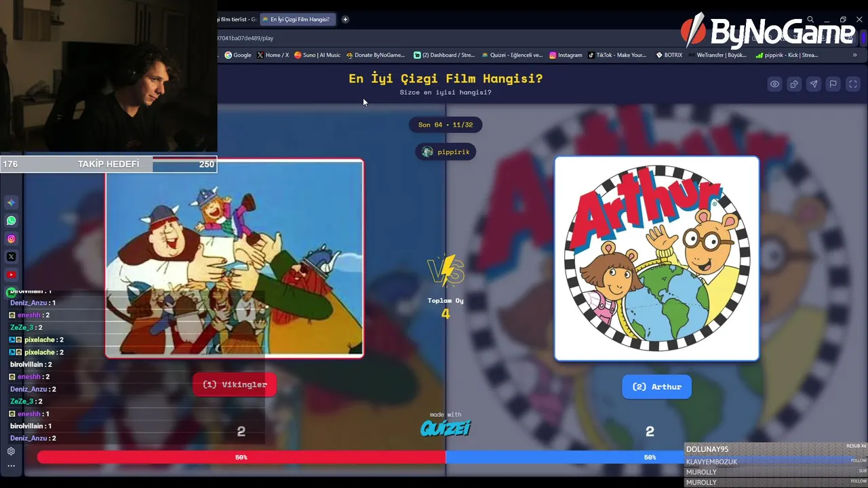Open a new browser tab
Screen dimensions: 868x488
click(345, 19)
